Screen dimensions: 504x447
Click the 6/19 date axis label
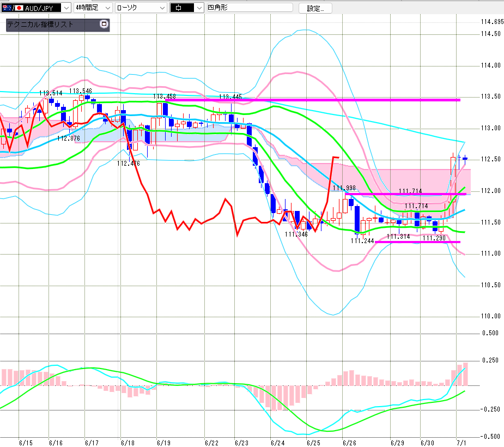163,443
